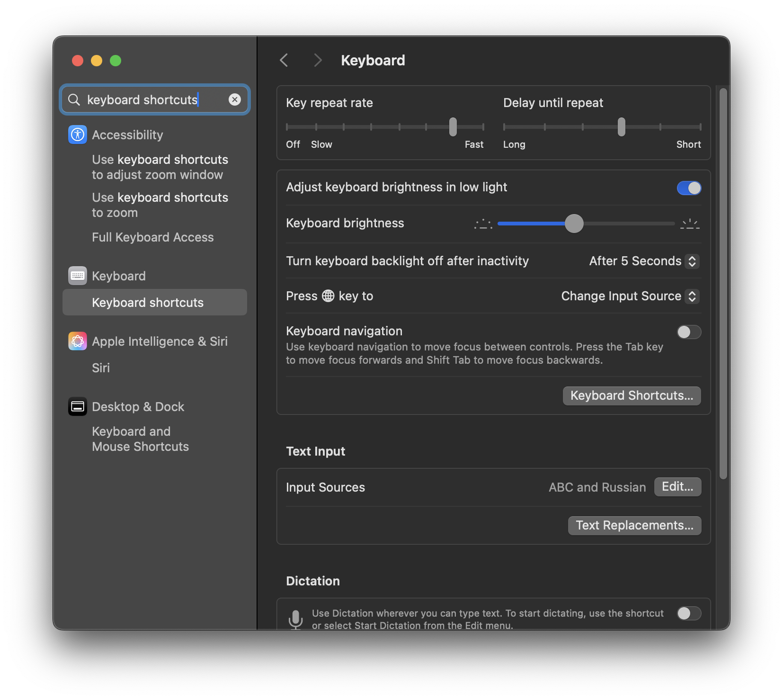Click the Key repeat rate slider
The image size is (783, 700).
pyautogui.click(x=385, y=127)
